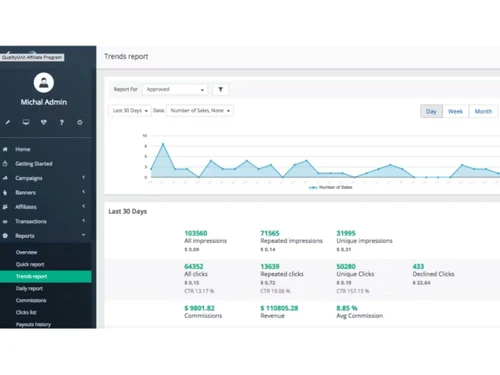Image resolution: width=500 pixels, height=375 pixels.
Task: Click the filter funnel icon
Action: click(x=220, y=89)
